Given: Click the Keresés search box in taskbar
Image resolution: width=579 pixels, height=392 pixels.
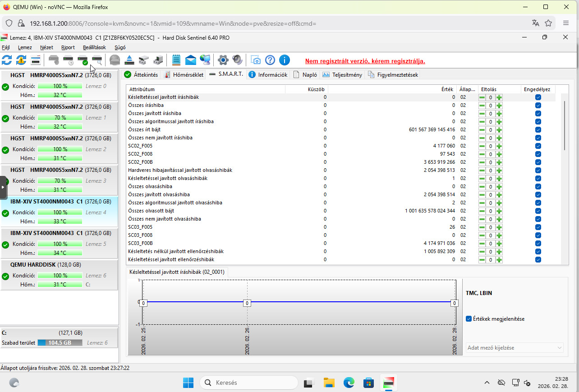Looking at the screenshot, I should 249,383.
